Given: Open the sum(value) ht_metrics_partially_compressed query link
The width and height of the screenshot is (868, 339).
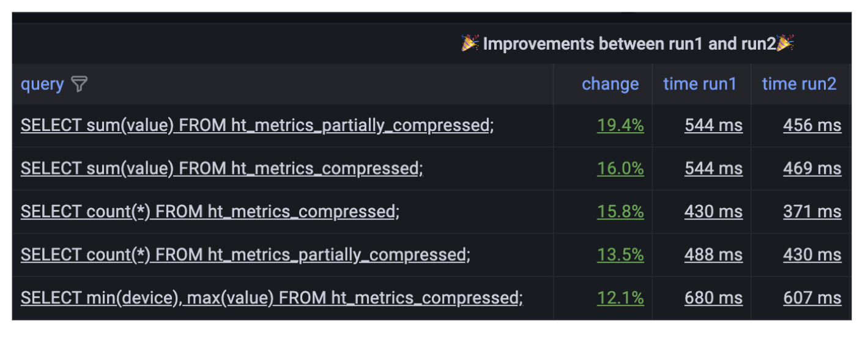Looking at the screenshot, I should (x=257, y=125).
